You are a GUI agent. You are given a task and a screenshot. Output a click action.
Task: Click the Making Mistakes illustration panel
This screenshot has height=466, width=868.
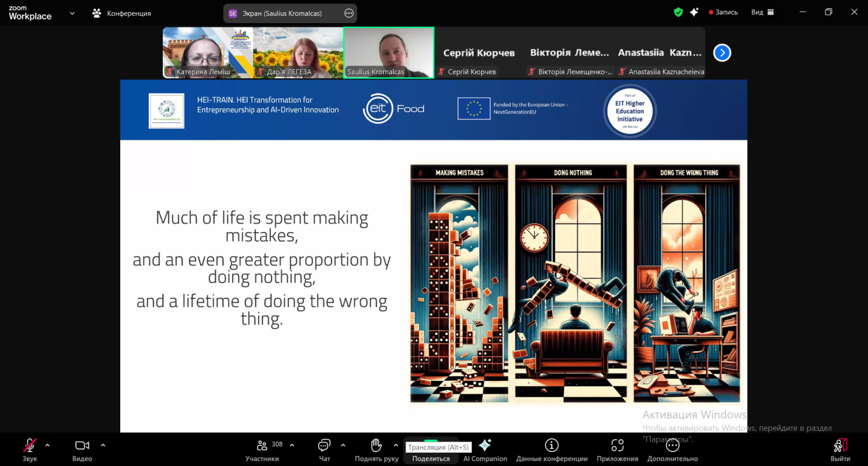coord(459,283)
